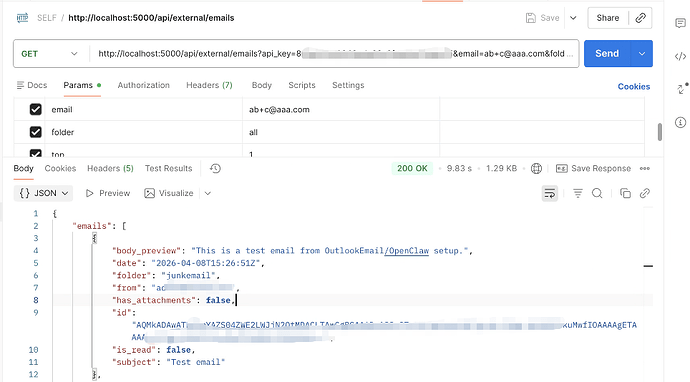Click the Save button

543,18
